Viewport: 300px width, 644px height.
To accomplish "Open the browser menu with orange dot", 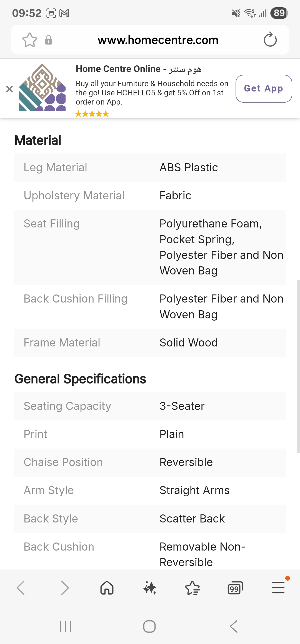I will (279, 588).
